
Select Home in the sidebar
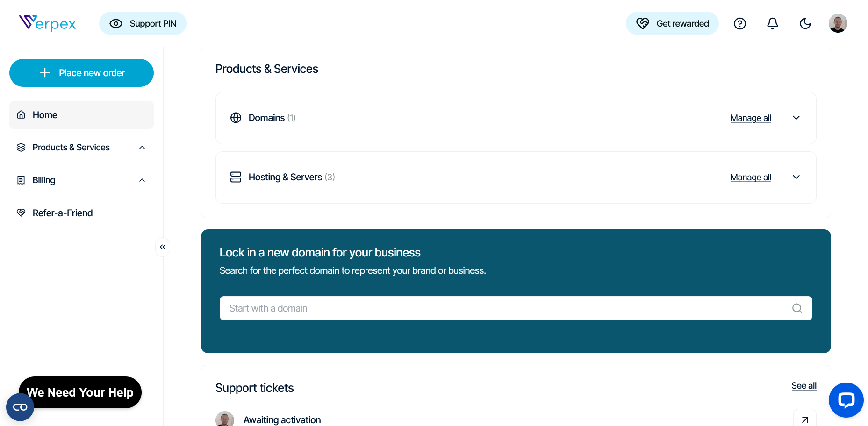tap(81, 115)
